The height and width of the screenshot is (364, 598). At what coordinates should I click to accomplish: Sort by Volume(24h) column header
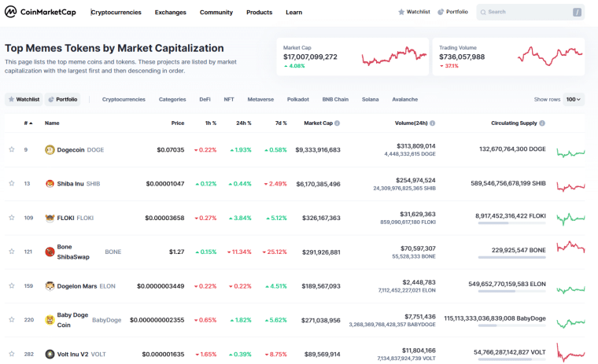pos(411,123)
